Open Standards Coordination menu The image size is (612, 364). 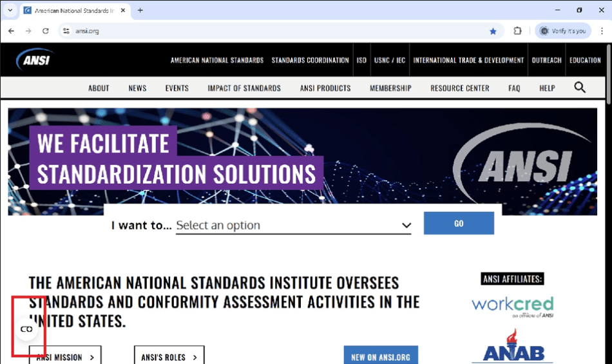[310, 60]
